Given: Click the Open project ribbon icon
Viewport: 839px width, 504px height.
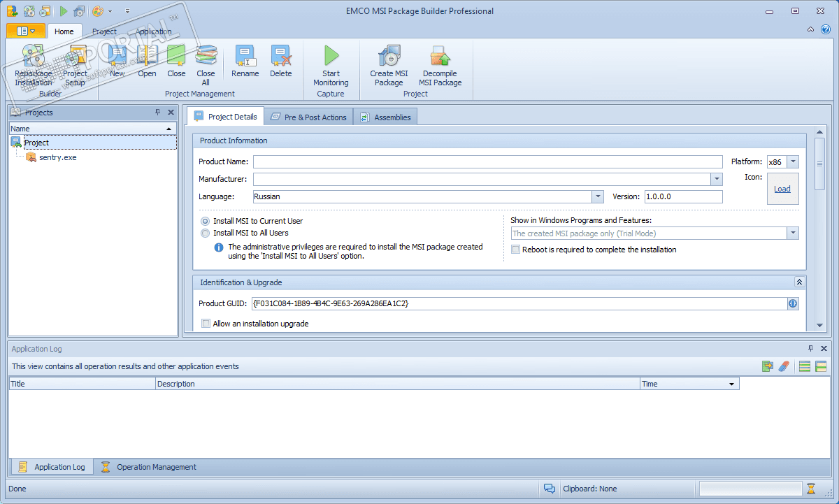Looking at the screenshot, I should click(147, 62).
